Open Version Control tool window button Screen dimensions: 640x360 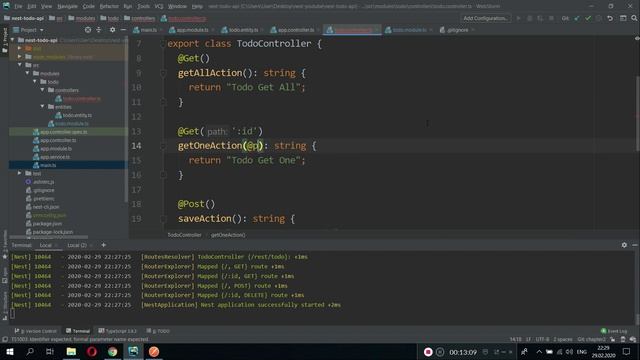click(36, 331)
